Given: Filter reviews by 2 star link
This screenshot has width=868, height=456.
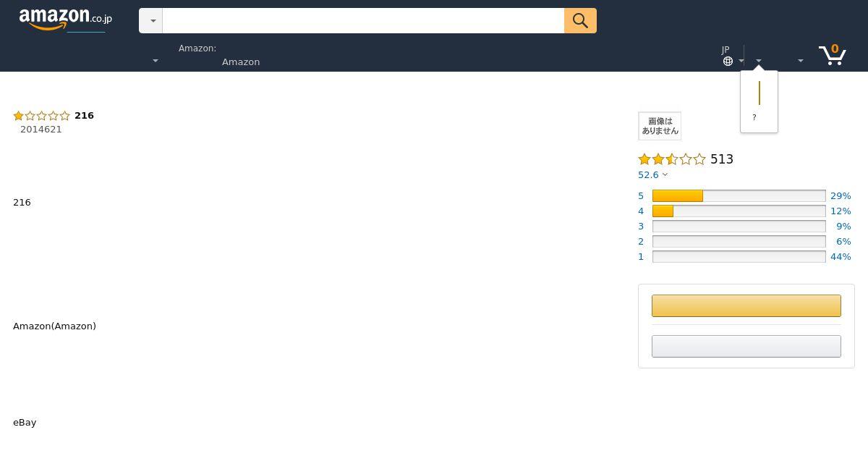Looking at the screenshot, I should coord(641,242).
